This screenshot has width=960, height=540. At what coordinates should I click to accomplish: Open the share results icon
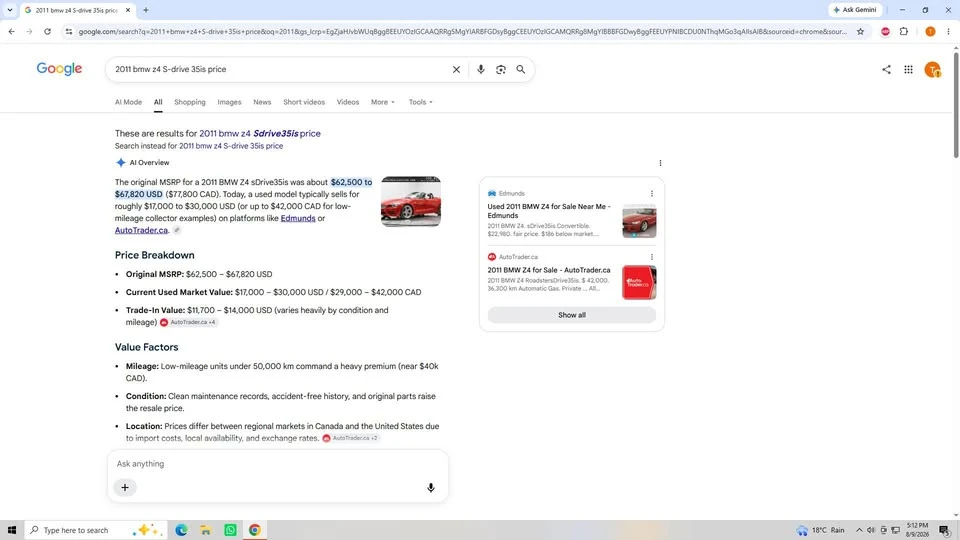[886, 69]
